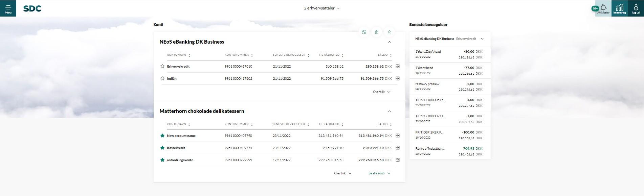
Task: Click account number 9961 0000417610
Action: pyautogui.click(x=238, y=66)
